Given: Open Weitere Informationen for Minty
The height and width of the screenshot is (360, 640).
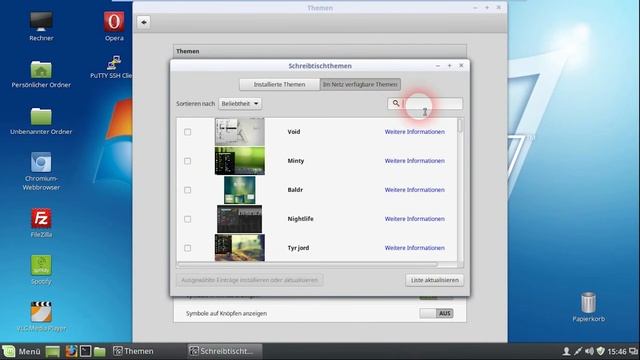Looking at the screenshot, I should [414, 161].
